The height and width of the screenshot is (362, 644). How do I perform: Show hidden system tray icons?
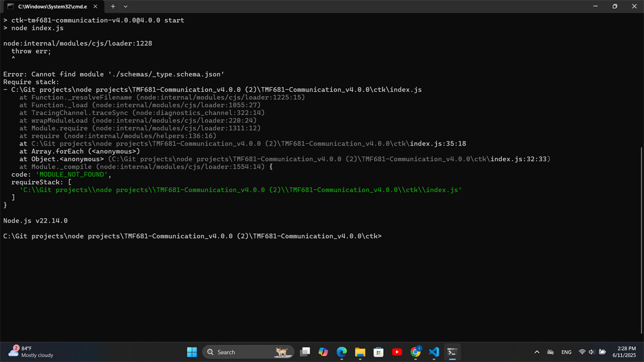(x=537, y=352)
